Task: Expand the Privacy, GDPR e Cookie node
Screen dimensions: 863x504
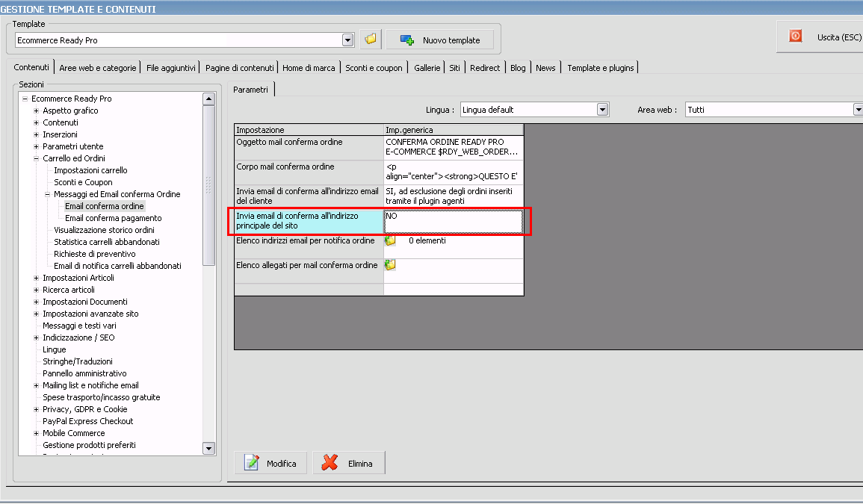Action: pos(37,409)
